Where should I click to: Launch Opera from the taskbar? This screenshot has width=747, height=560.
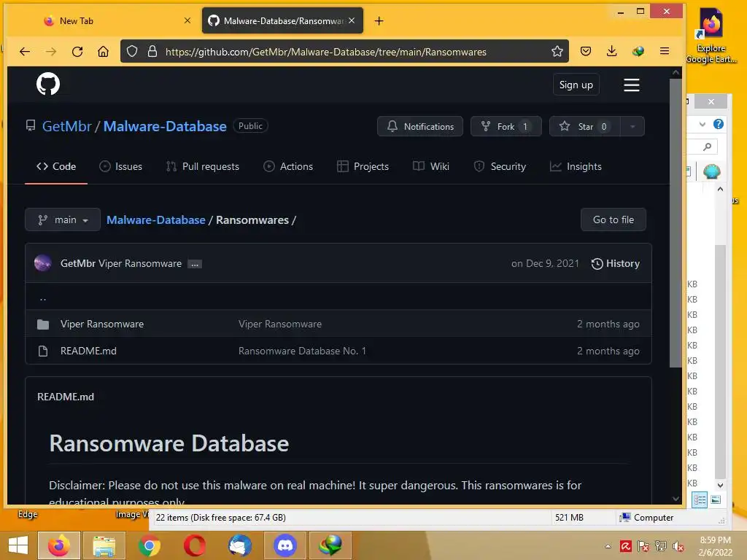pyautogui.click(x=194, y=545)
